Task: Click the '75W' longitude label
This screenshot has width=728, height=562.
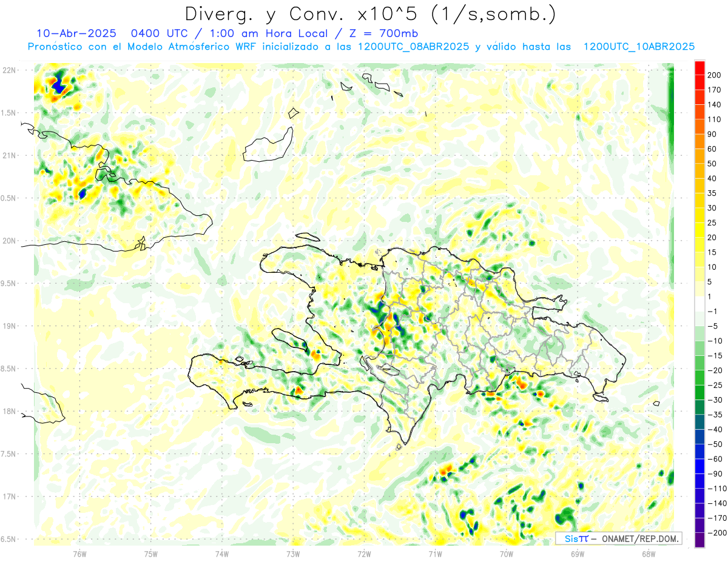Action: click(x=151, y=554)
